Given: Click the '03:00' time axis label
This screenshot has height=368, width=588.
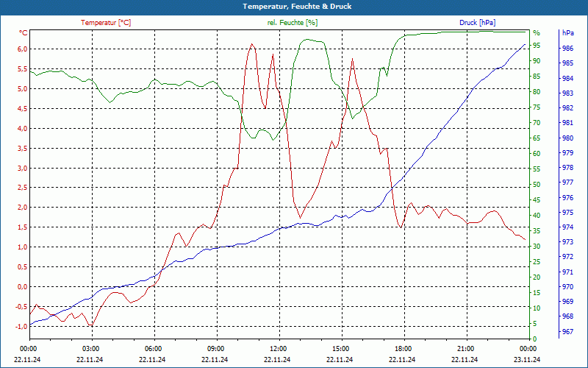Looking at the screenshot, I should point(90,349).
